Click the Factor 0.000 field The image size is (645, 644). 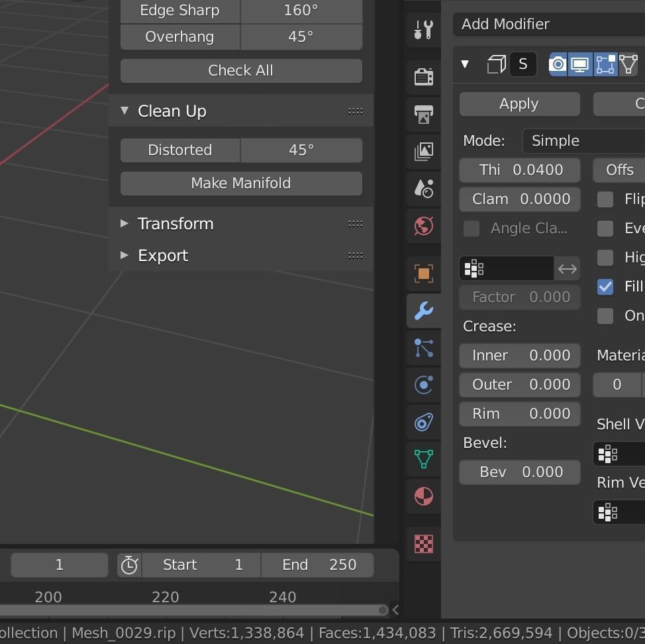[520, 297]
